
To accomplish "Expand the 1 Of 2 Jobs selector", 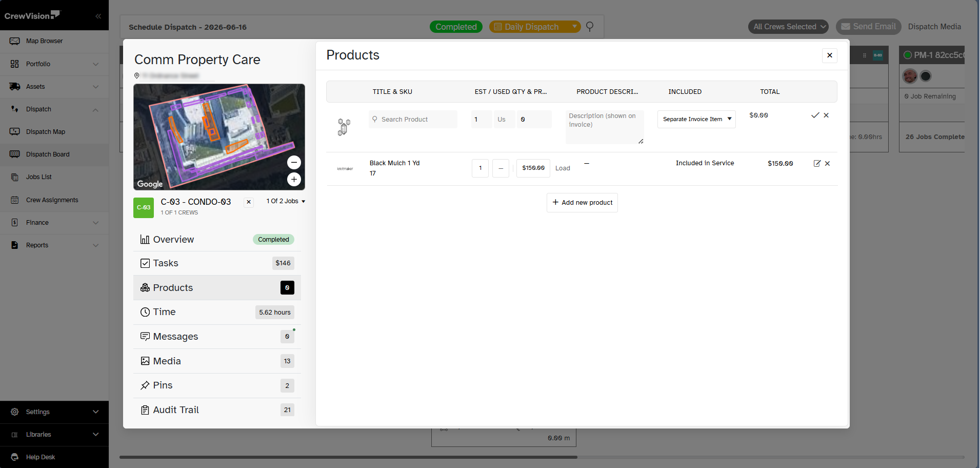I will [286, 201].
